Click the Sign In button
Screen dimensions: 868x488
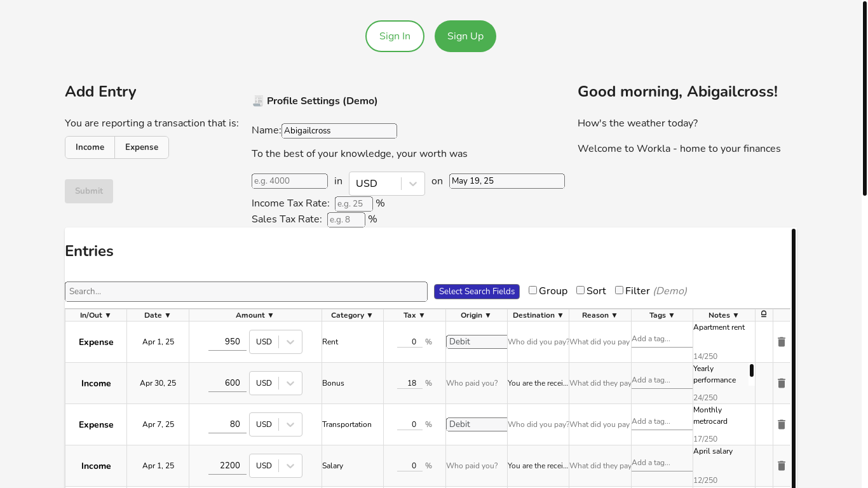pyautogui.click(x=395, y=36)
